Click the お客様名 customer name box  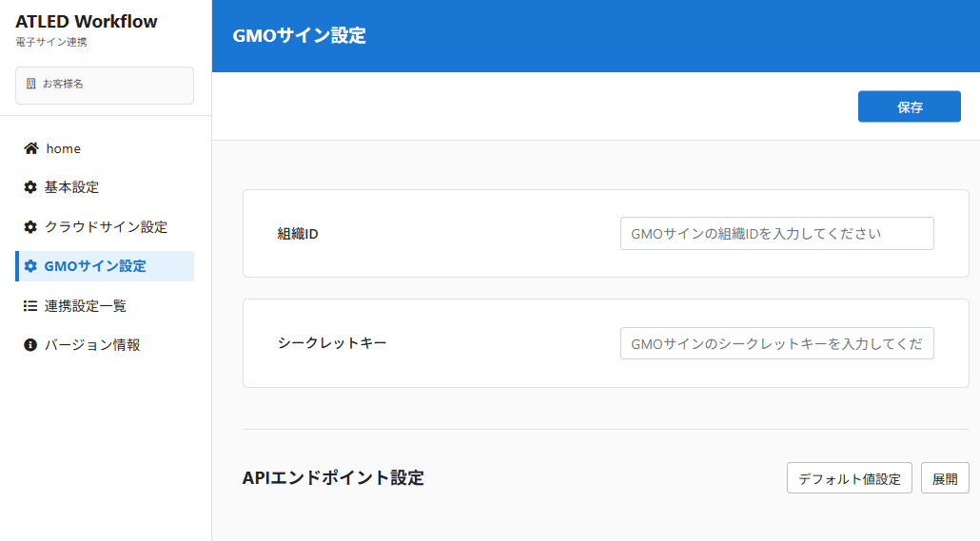coord(105,85)
